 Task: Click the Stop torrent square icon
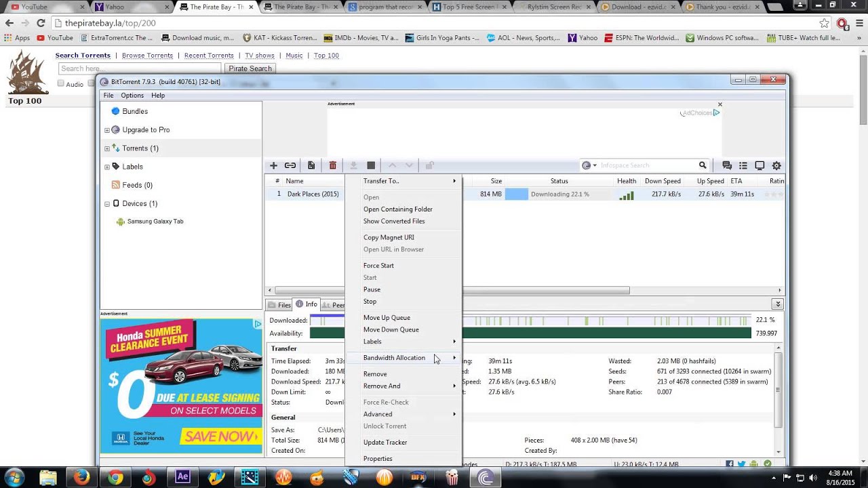pyautogui.click(x=371, y=165)
